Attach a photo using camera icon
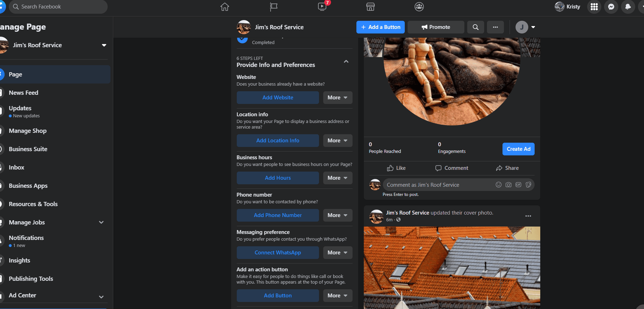Viewport: 644px width, 309px height. tap(508, 185)
